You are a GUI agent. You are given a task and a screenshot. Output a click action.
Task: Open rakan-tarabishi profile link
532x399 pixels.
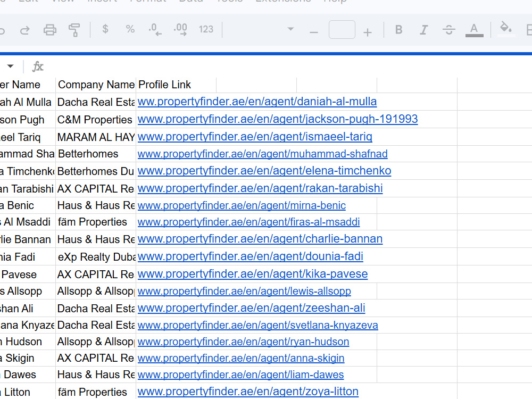click(x=260, y=188)
